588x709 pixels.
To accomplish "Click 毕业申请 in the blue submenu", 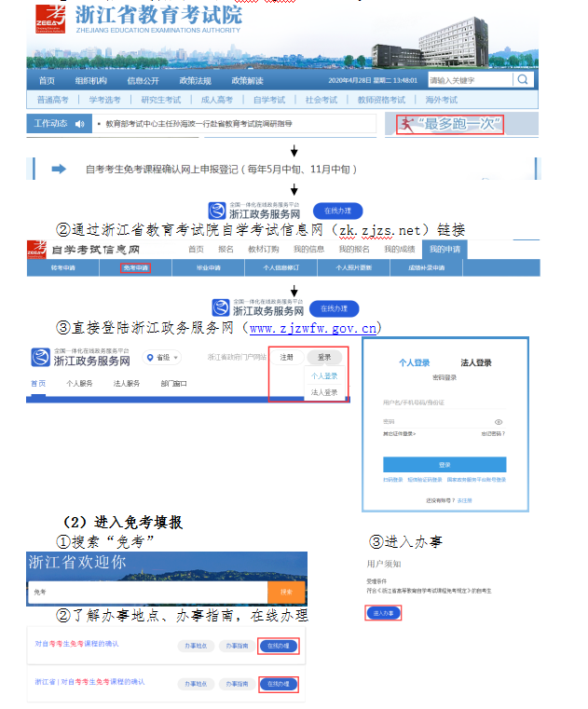I will 209,267.
